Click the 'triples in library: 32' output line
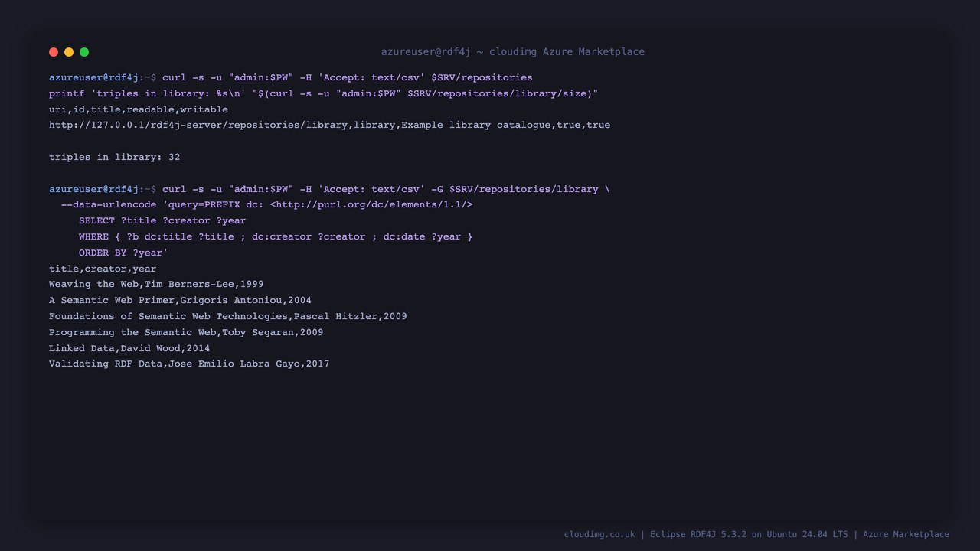 (x=115, y=157)
